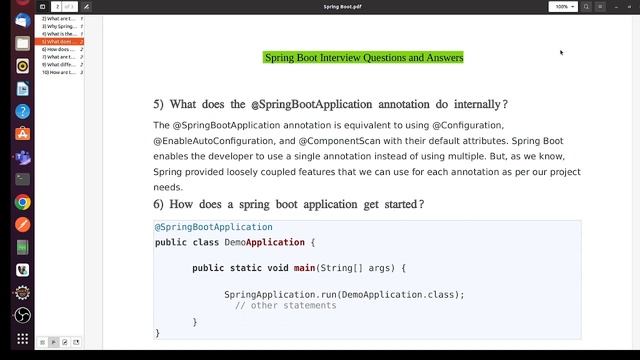Launch Postman from the dock

(22, 225)
